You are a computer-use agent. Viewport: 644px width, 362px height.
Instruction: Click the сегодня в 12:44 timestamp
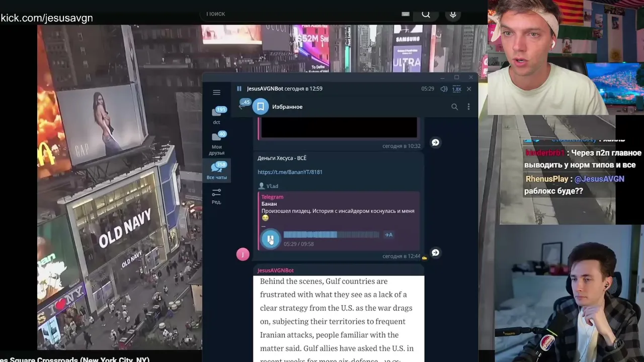tap(401, 256)
